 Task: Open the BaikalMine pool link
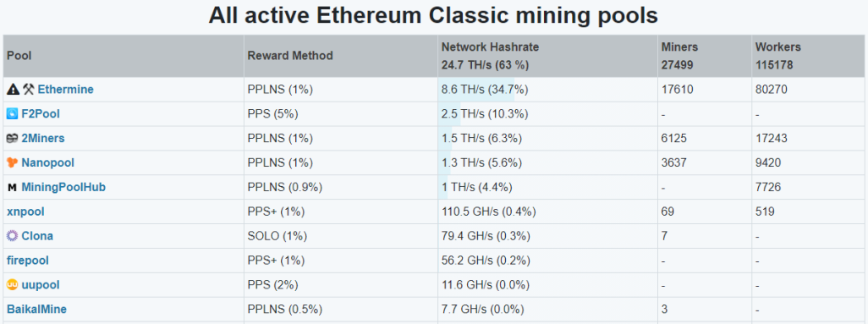[36, 309]
